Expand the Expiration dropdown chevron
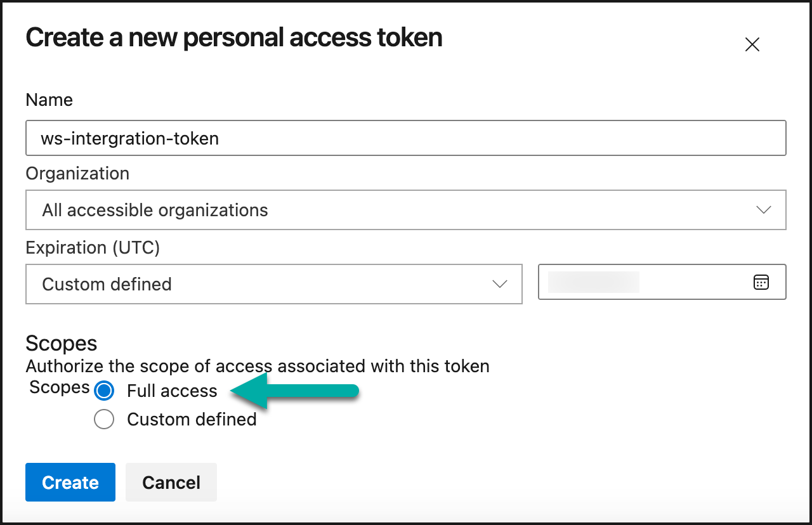 (x=500, y=284)
